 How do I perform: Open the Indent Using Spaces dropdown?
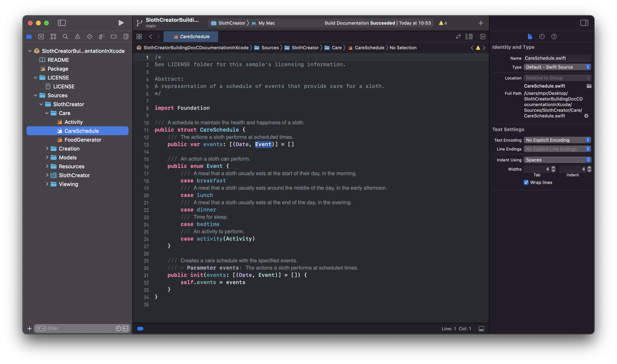557,160
